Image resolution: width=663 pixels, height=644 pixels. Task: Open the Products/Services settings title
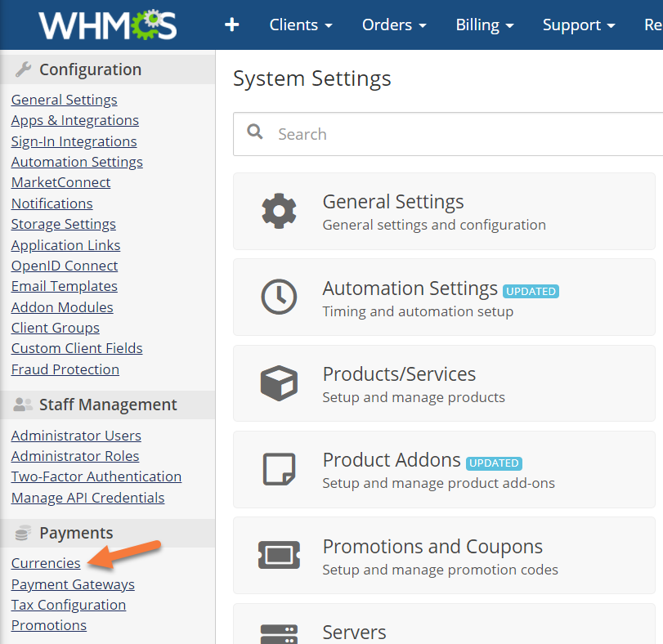399,374
